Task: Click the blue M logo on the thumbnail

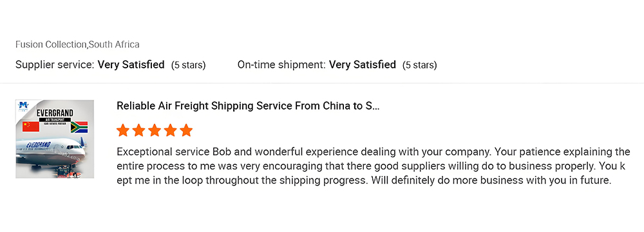Action: (x=23, y=106)
